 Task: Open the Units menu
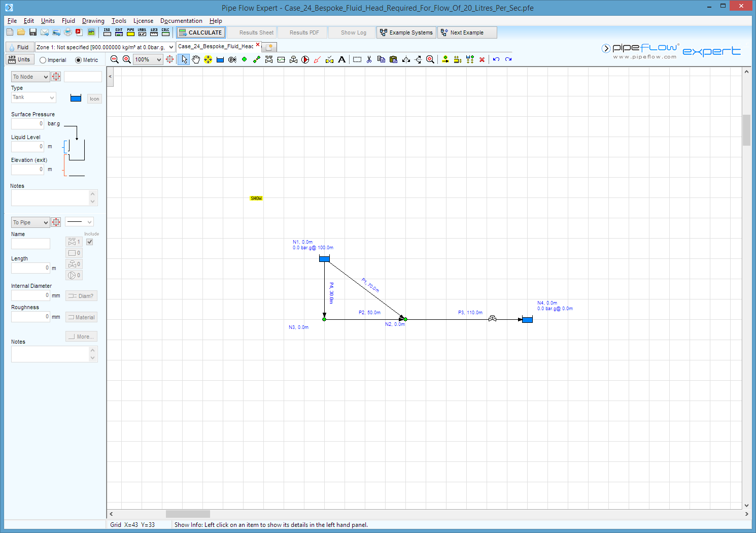48,21
